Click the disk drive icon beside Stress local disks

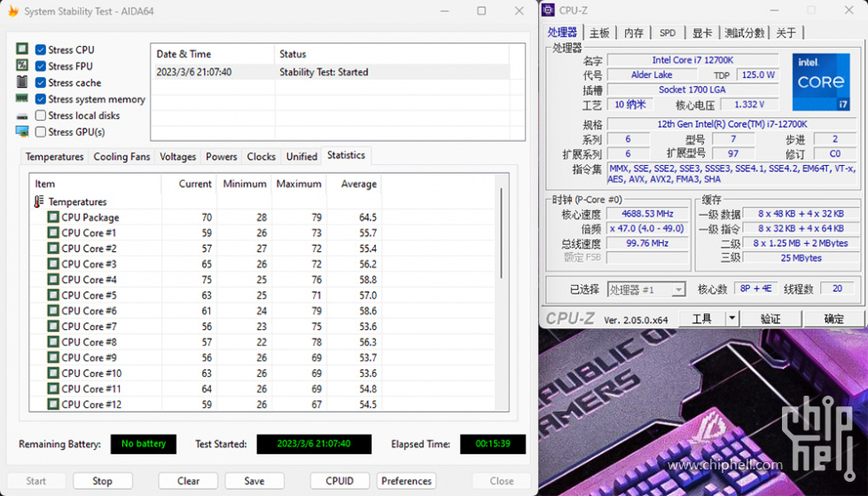(22, 116)
